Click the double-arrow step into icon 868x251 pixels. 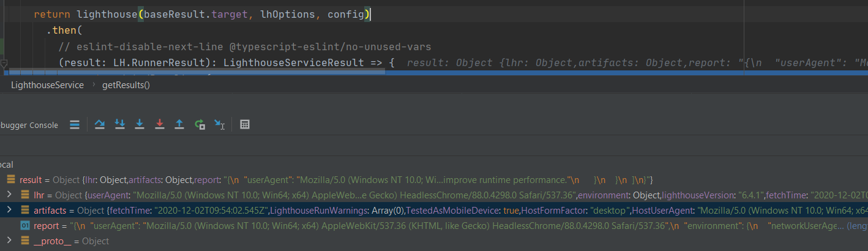coord(120,124)
